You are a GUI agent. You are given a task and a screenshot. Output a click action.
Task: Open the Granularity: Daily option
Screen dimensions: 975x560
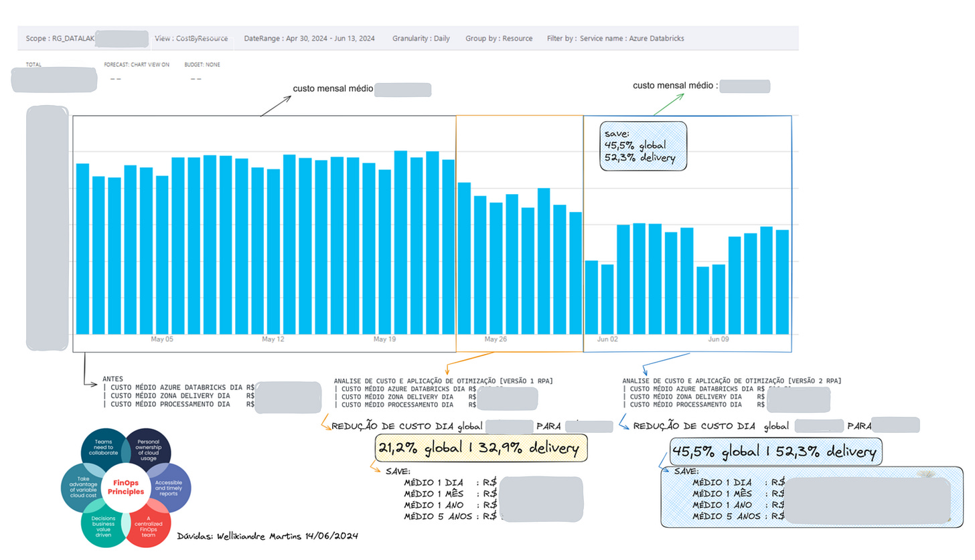point(421,39)
